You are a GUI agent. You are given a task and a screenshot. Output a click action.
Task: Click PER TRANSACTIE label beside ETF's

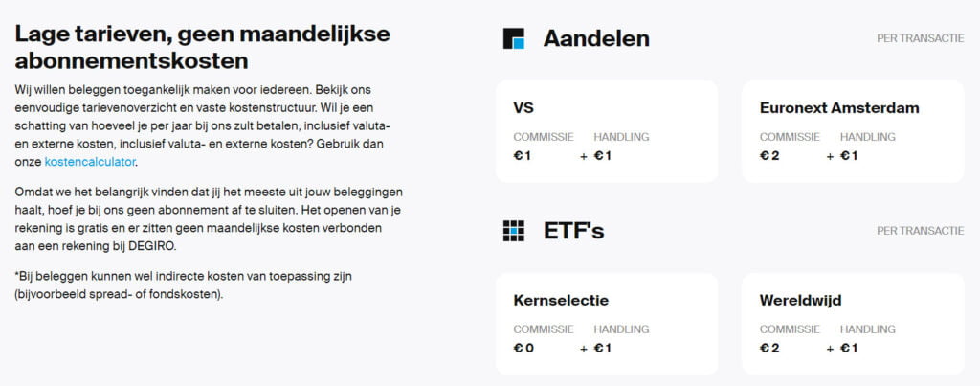click(x=920, y=231)
